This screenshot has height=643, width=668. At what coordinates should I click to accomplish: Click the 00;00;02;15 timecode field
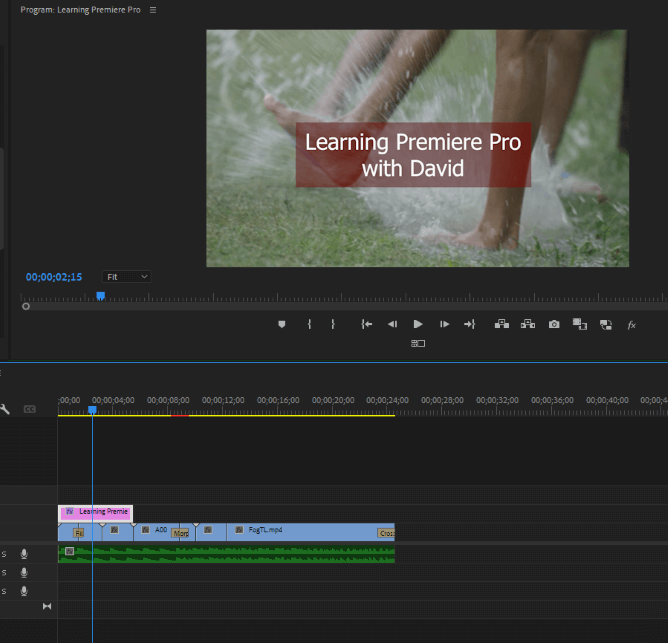point(54,277)
